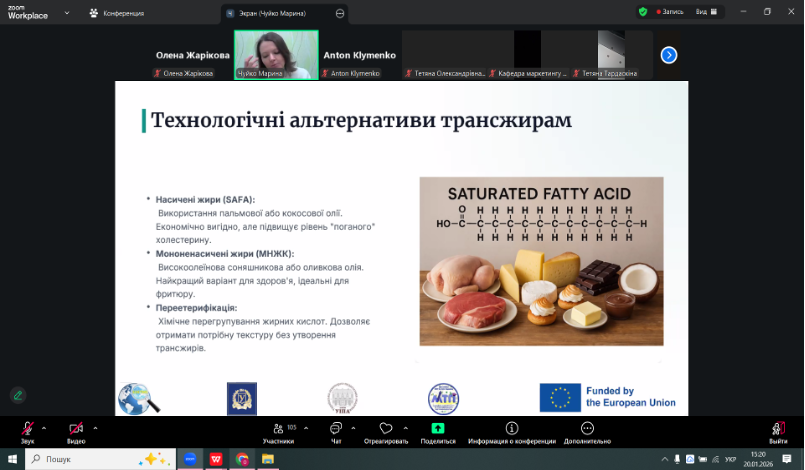Switch to the Конференция tab
805x470 pixels.
pyautogui.click(x=117, y=13)
